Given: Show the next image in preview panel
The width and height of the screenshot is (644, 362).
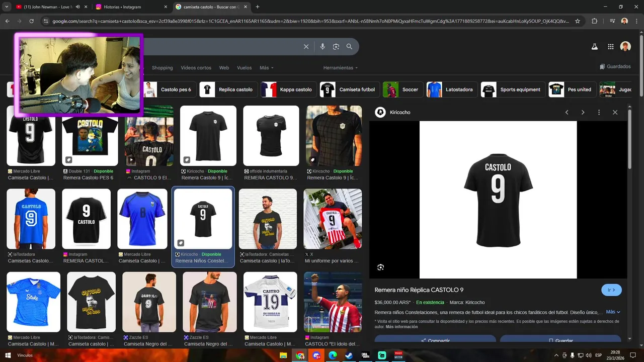Looking at the screenshot, I should [583, 112].
